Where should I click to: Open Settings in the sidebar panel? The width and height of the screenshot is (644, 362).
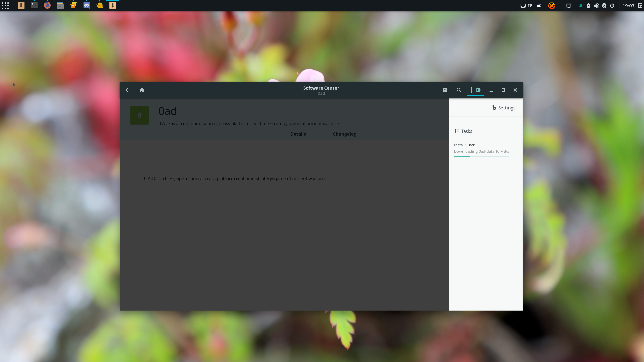click(x=503, y=108)
